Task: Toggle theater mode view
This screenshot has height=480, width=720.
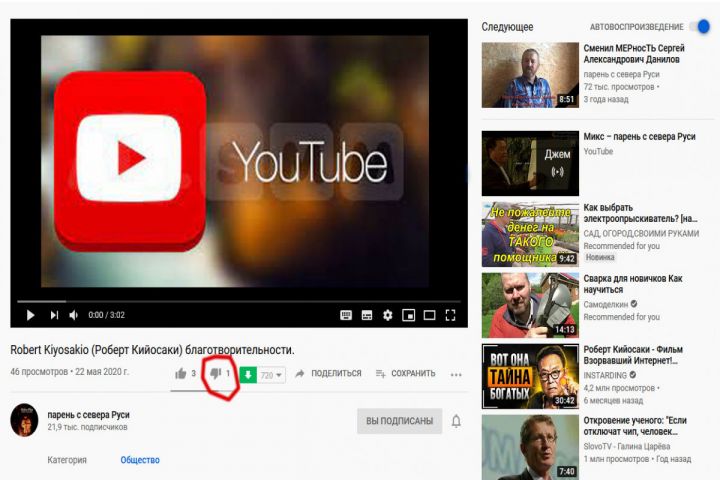Action: [429, 315]
